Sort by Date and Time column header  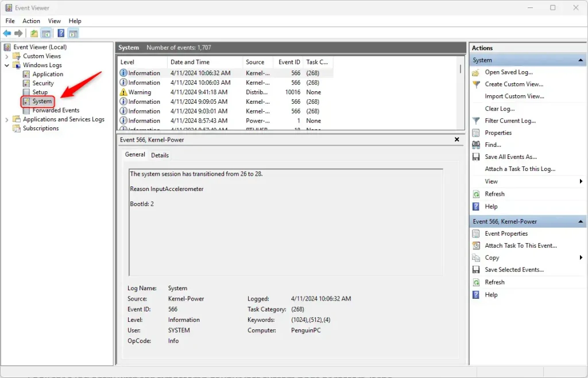click(205, 62)
